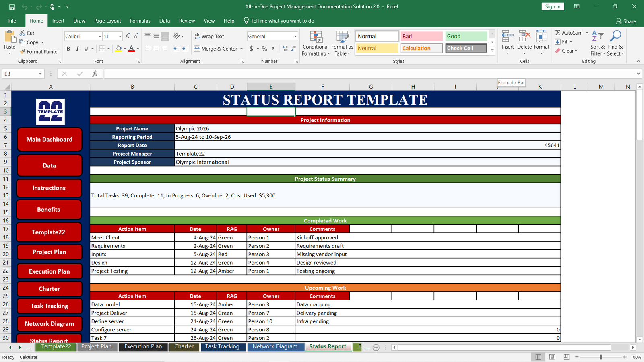Click the formula bar input field
This screenshot has width=644, height=362.
tap(369, 74)
